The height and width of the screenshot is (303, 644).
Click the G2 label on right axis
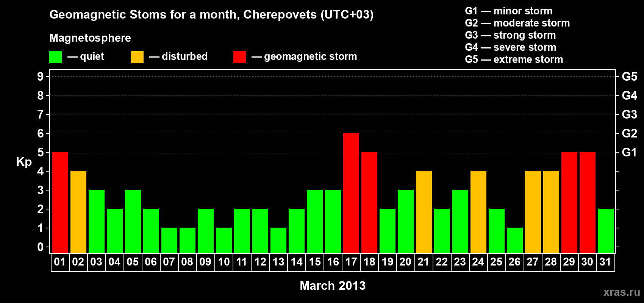coord(630,133)
